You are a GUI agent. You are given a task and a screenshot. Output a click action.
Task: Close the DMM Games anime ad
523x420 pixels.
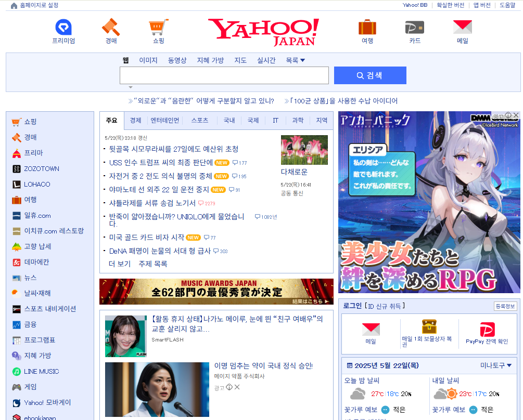point(516,115)
